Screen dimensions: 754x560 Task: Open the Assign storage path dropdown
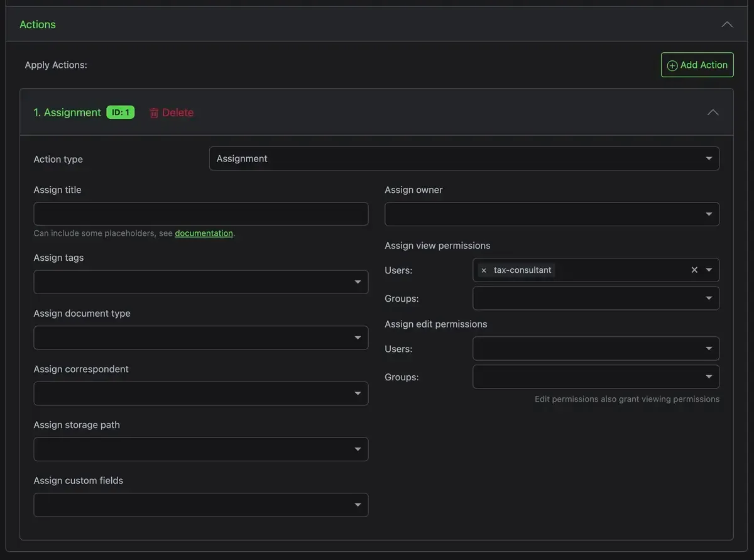(201, 449)
